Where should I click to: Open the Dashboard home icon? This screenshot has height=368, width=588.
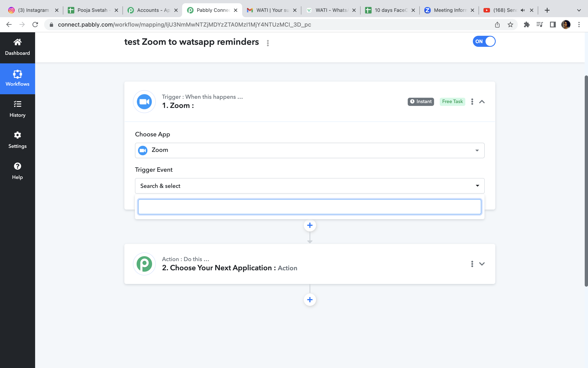pyautogui.click(x=18, y=42)
